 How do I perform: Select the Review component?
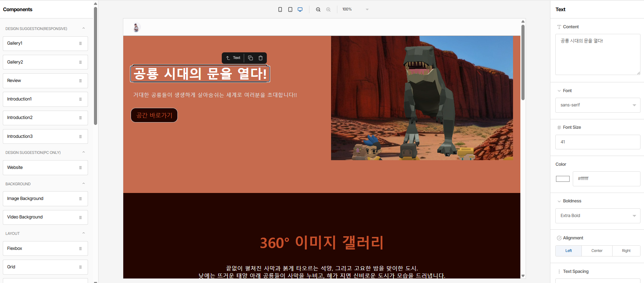(x=45, y=81)
